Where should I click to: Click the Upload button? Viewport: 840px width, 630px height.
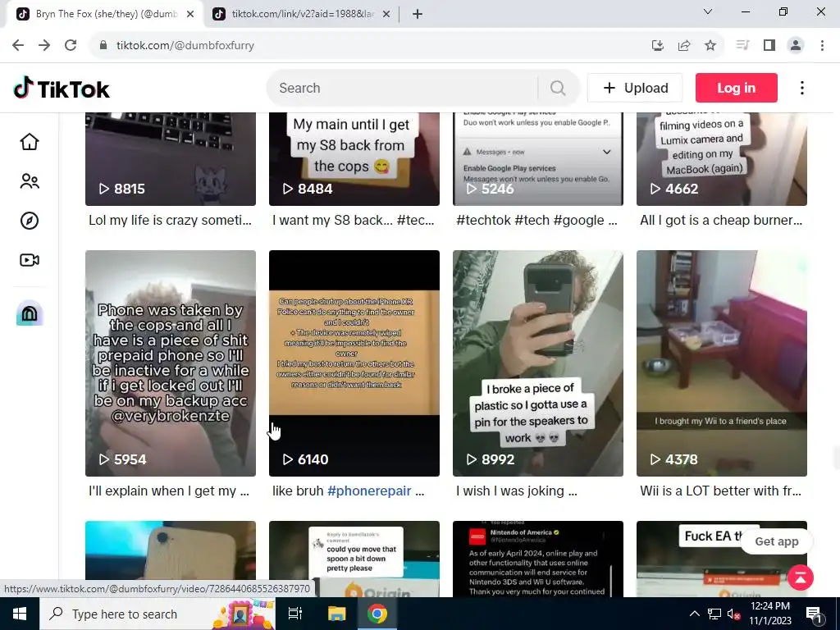(x=635, y=88)
